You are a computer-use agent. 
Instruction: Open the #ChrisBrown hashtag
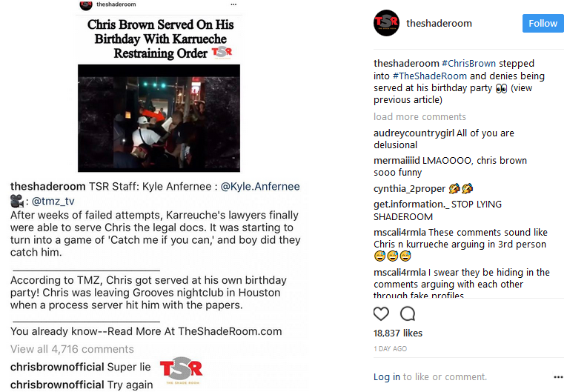click(x=468, y=63)
